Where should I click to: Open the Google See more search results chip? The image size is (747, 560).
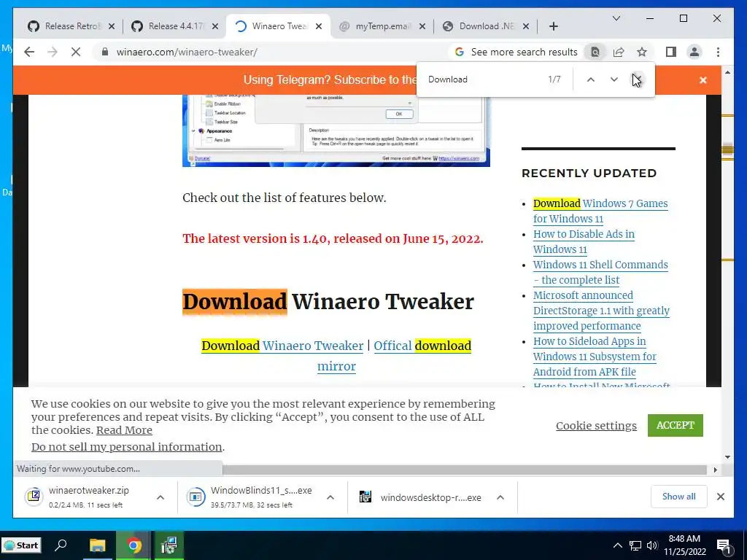click(516, 52)
